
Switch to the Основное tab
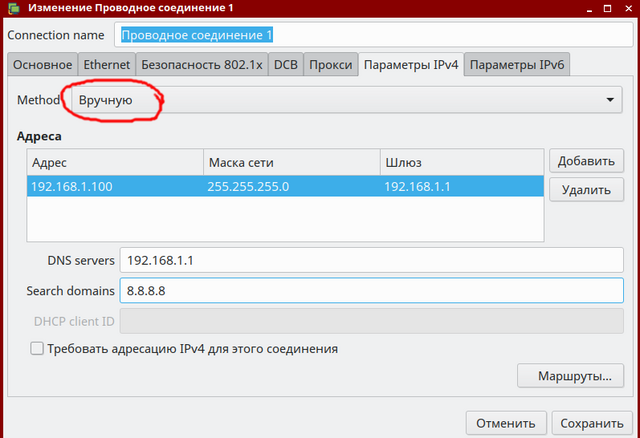[41, 65]
